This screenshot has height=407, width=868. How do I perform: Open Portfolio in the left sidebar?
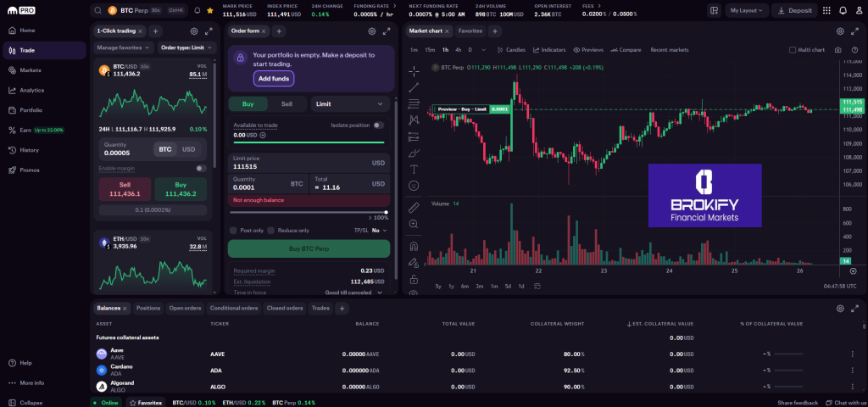coord(31,110)
